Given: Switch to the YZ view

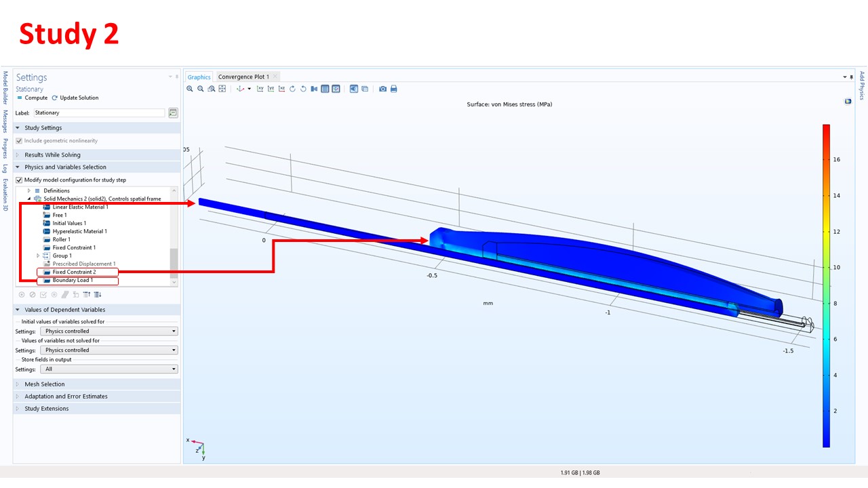Looking at the screenshot, I should [271, 89].
